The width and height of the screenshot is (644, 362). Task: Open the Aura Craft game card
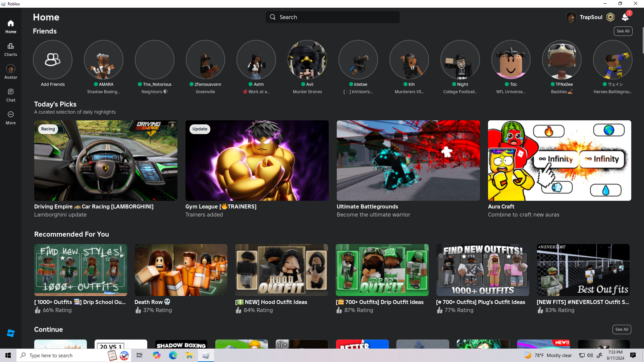(559, 161)
